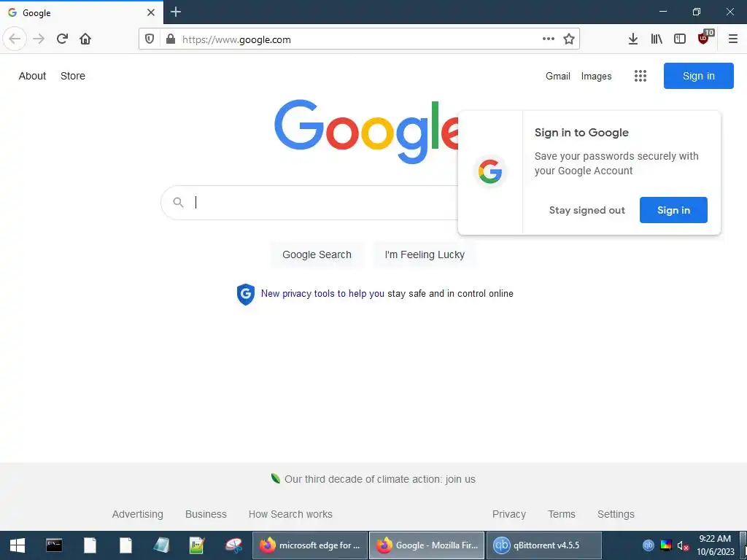Go back using the browser back arrow
The image size is (747, 560).
[x=15, y=39]
